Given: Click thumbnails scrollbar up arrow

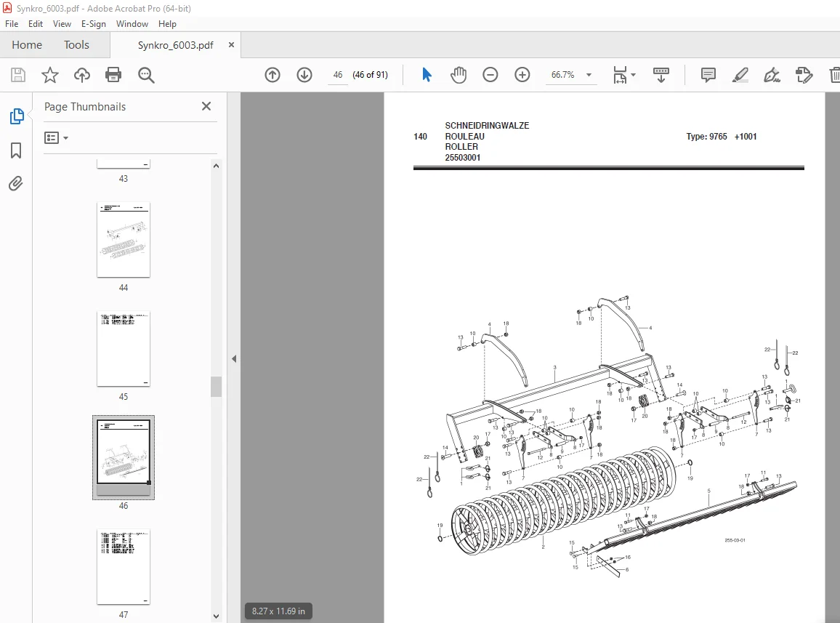Looking at the screenshot, I should (216, 166).
